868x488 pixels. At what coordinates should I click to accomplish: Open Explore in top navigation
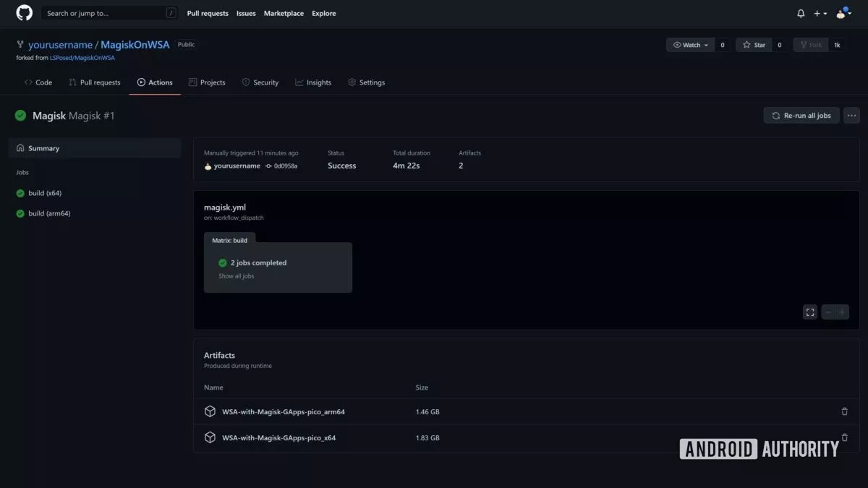tap(324, 13)
